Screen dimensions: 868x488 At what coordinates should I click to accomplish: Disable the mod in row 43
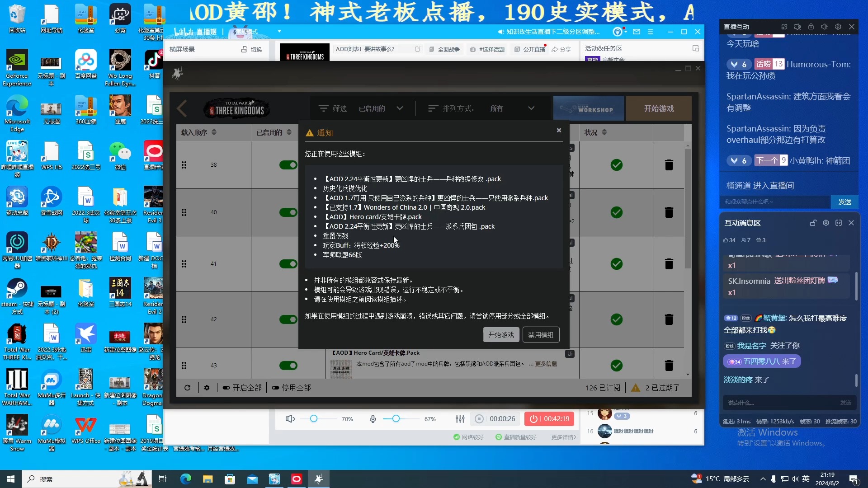click(x=288, y=365)
